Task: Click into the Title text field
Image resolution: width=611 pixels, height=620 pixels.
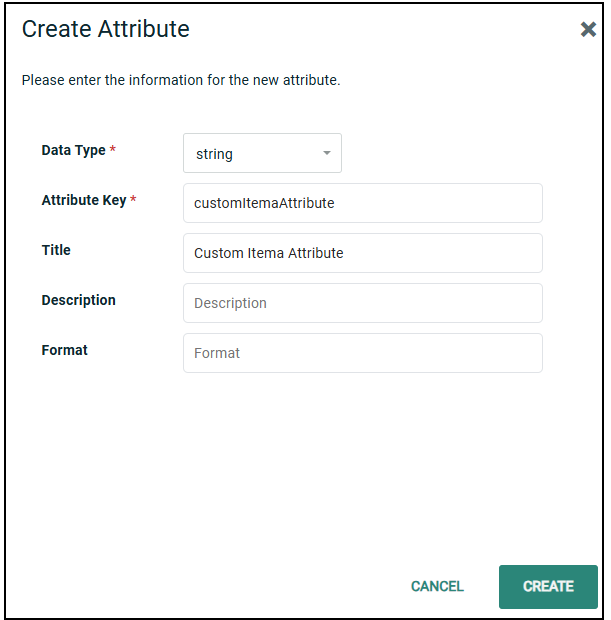Action: 362,253
